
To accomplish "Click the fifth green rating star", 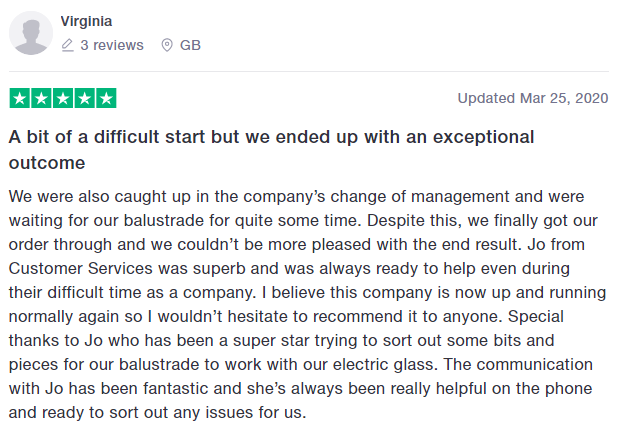I will [106, 98].
